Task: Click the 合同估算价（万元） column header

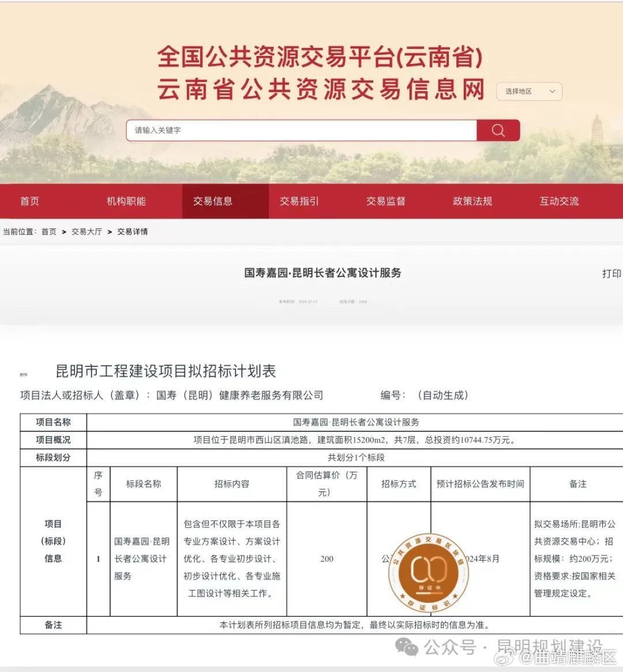Action: point(326,484)
